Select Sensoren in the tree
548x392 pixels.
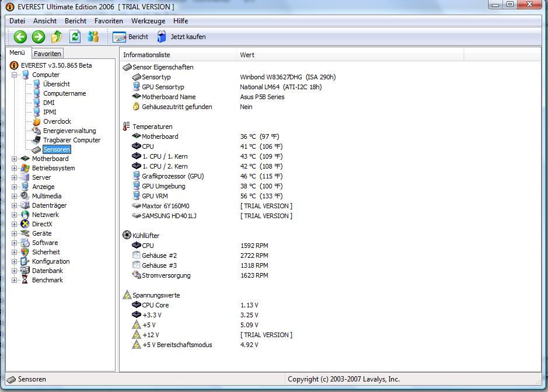(57, 149)
